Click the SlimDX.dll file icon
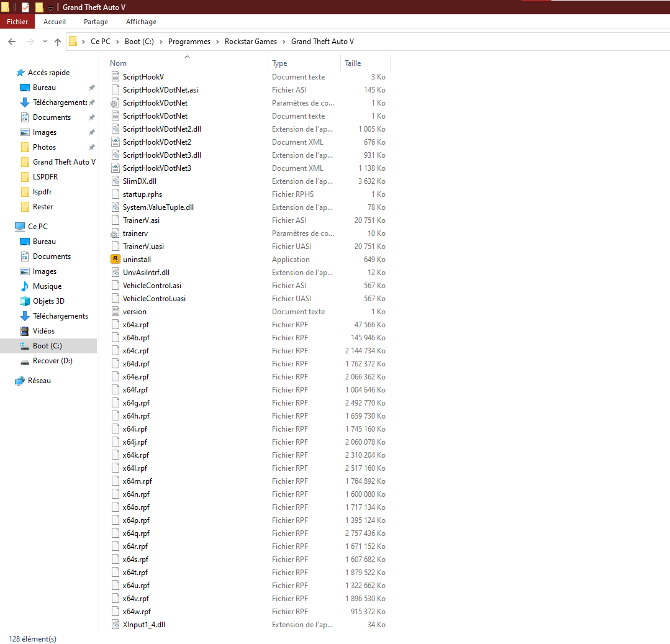Screen dimensions: 670x644 coord(115,181)
